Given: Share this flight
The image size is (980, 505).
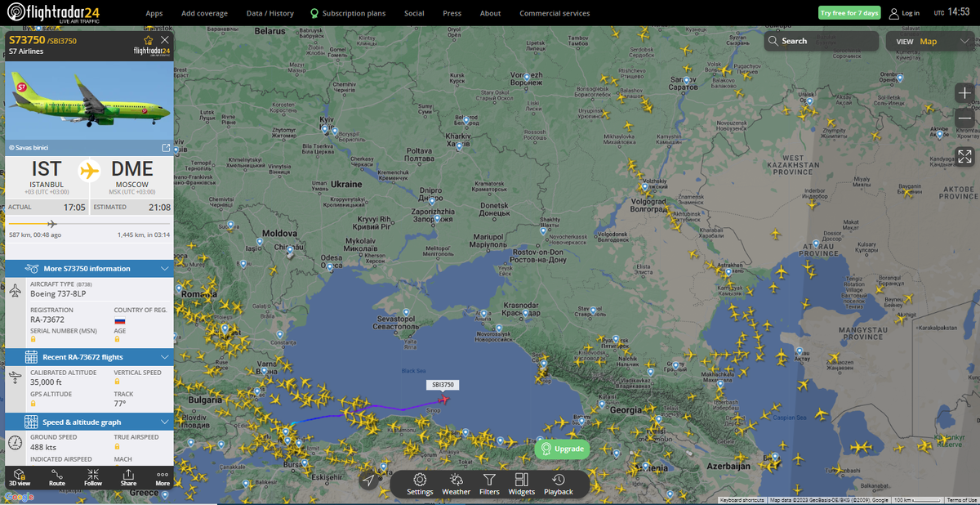Looking at the screenshot, I should tap(128, 478).
